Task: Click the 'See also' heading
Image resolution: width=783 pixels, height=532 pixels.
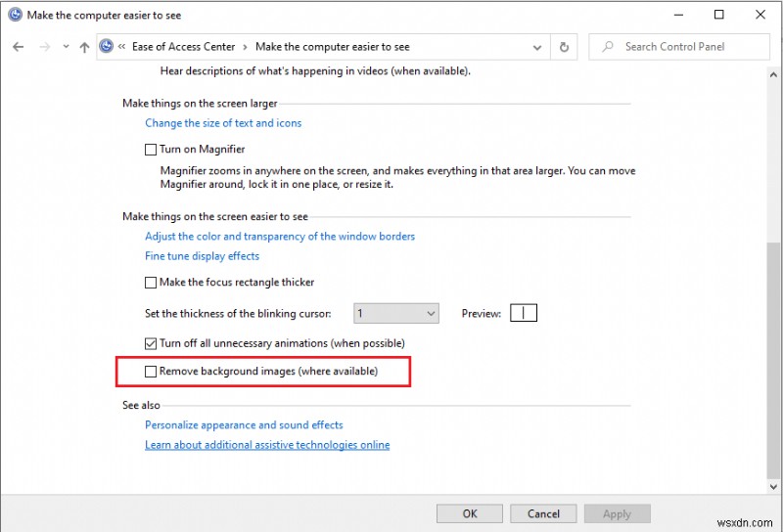Action: 141,405
